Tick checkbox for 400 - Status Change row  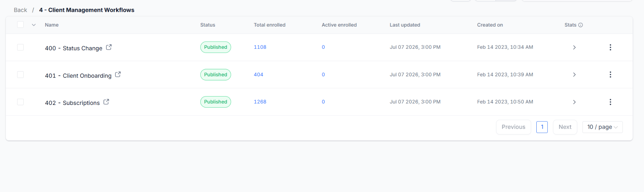pyautogui.click(x=20, y=47)
